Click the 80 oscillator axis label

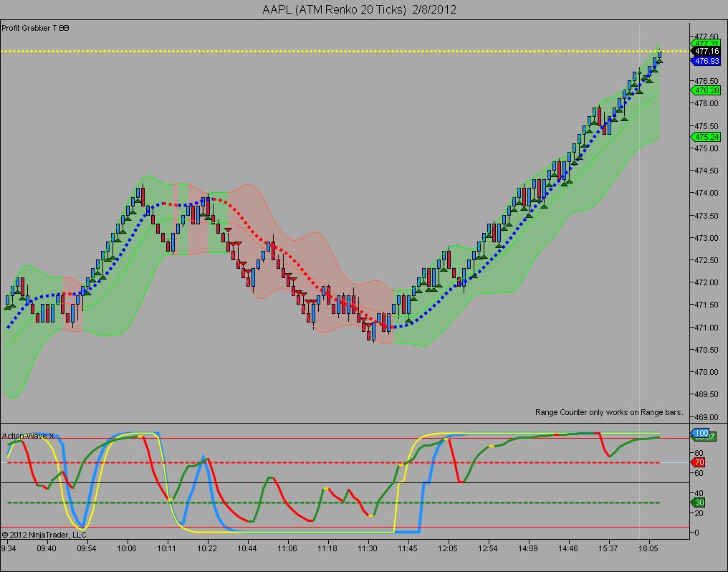click(699, 453)
